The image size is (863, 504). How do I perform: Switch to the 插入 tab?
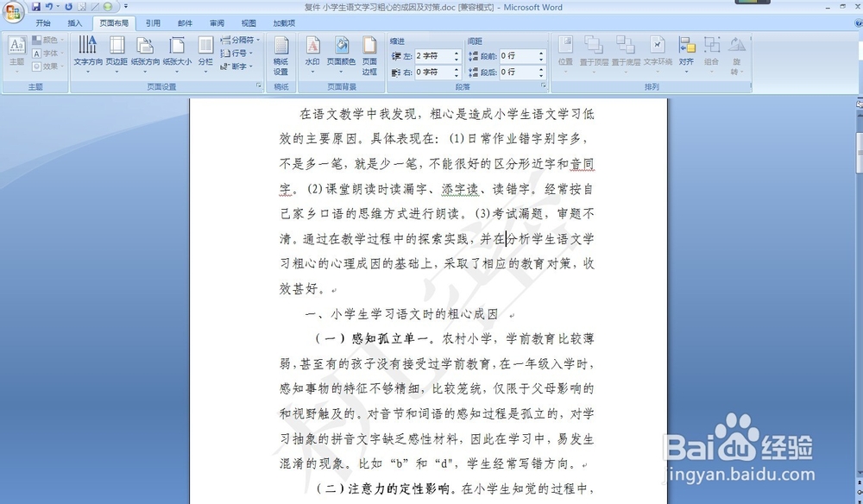pos(75,23)
